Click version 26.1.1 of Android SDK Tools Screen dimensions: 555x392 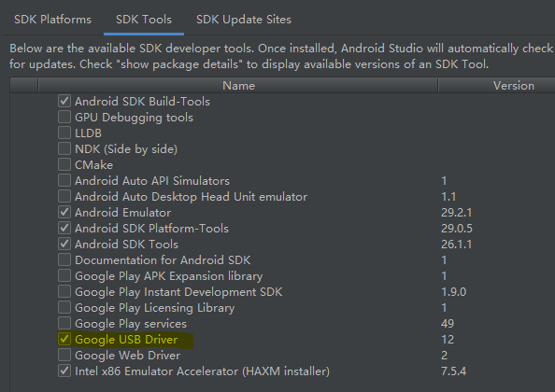456,245
